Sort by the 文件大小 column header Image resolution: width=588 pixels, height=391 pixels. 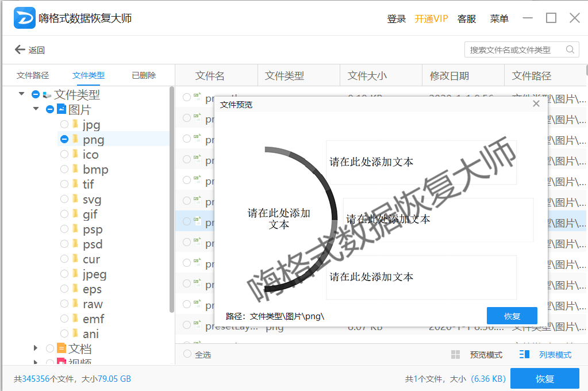pyautogui.click(x=367, y=76)
